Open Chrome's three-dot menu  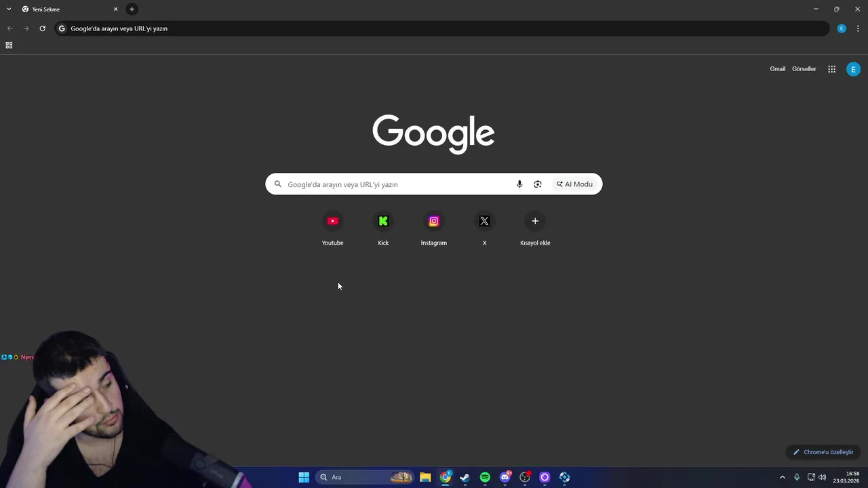[x=858, y=28]
